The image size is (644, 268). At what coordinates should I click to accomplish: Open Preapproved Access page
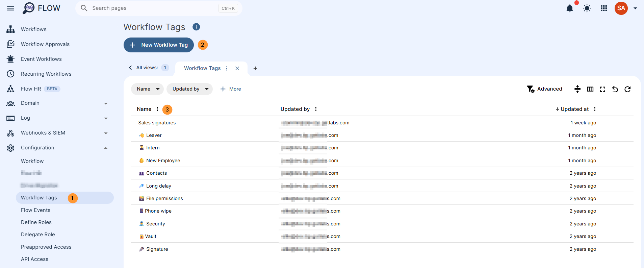coord(46,247)
